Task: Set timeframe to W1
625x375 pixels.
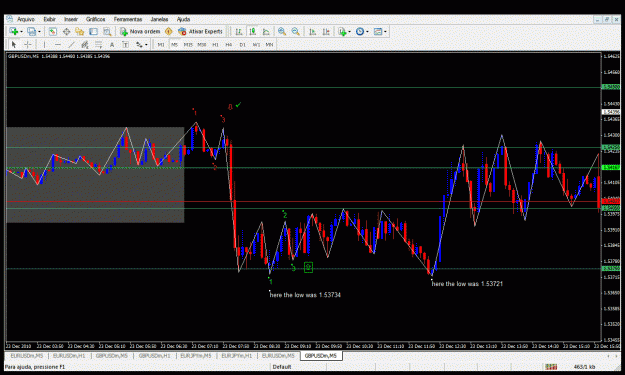Action: click(x=256, y=45)
